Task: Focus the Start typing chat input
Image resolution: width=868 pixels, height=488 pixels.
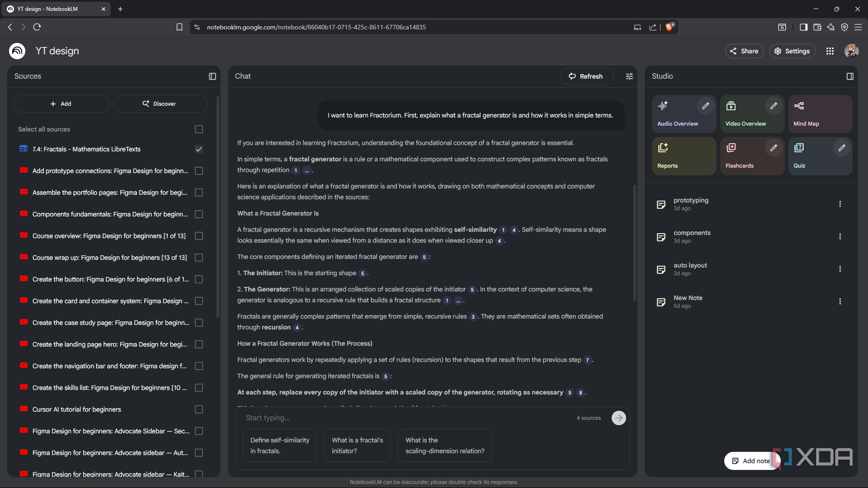Action: pyautogui.click(x=407, y=418)
